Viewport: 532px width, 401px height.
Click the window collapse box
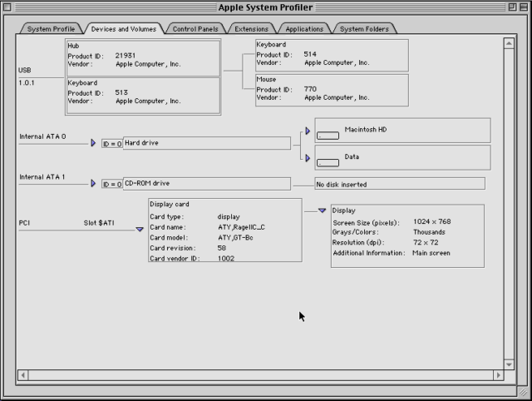(x=524, y=7)
